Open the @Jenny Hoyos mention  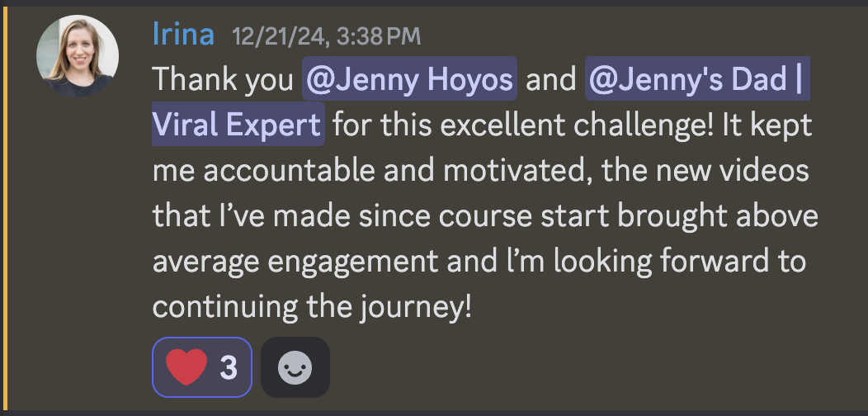pos(410,80)
